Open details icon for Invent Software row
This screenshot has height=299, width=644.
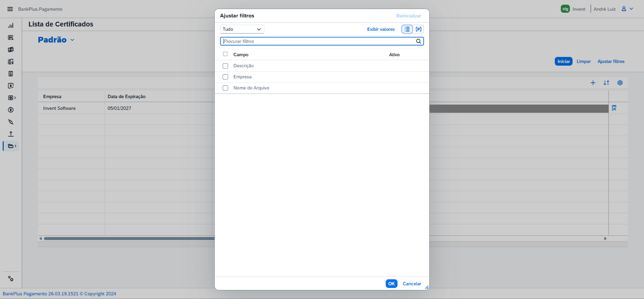click(614, 108)
